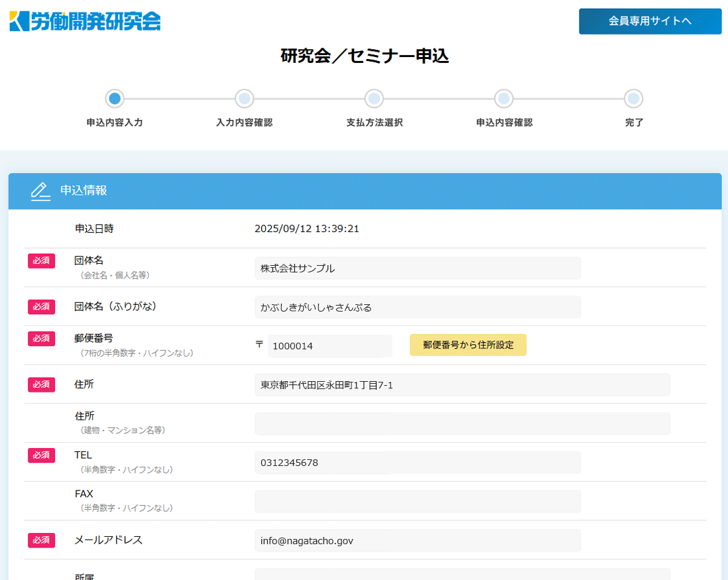Click the 完了 step circle
728x580 pixels.
633,99
